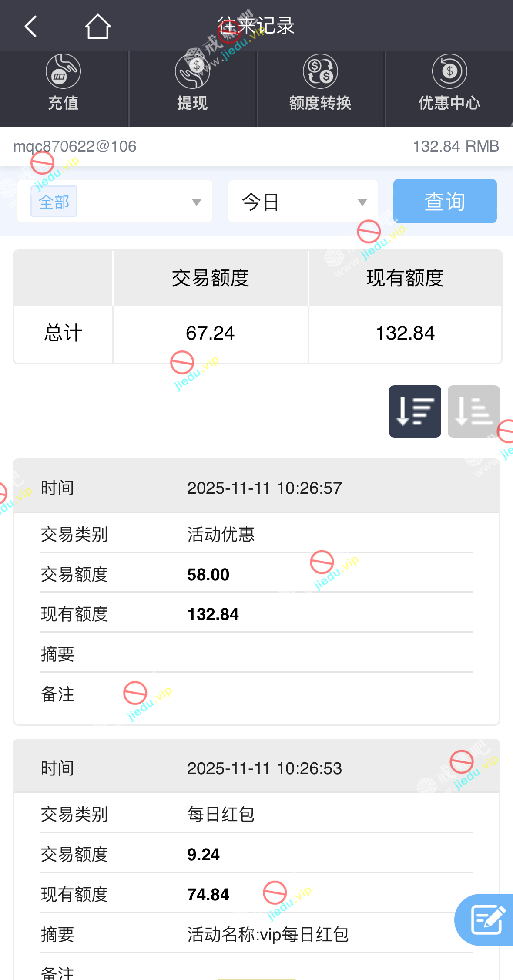Viewport: 513px width, 980px height.
Task: Enable descending sort order toggle
Action: tap(415, 411)
